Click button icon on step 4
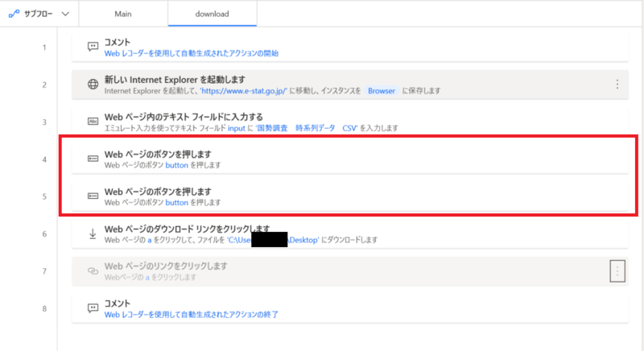Viewport: 644px width, 351px height. coord(93,159)
